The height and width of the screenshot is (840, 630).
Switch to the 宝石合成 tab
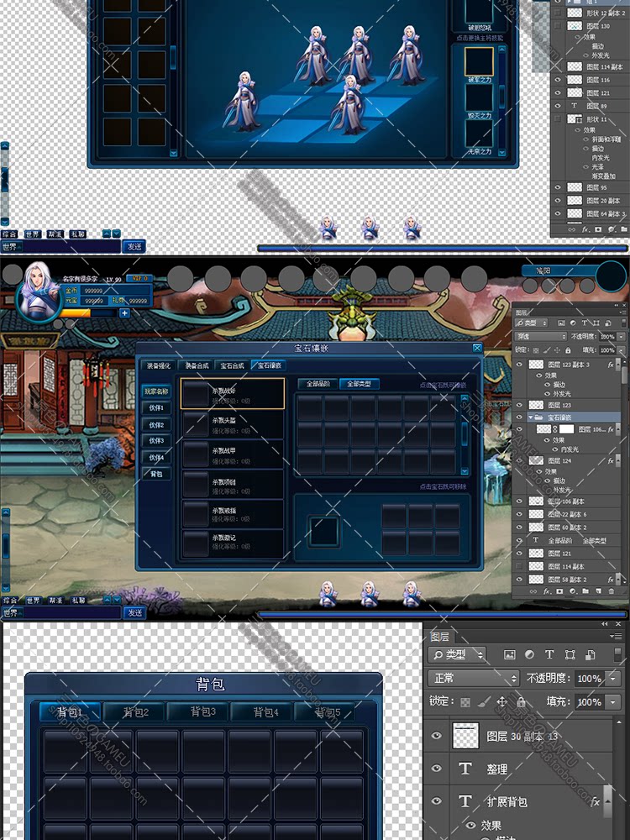[x=233, y=366]
